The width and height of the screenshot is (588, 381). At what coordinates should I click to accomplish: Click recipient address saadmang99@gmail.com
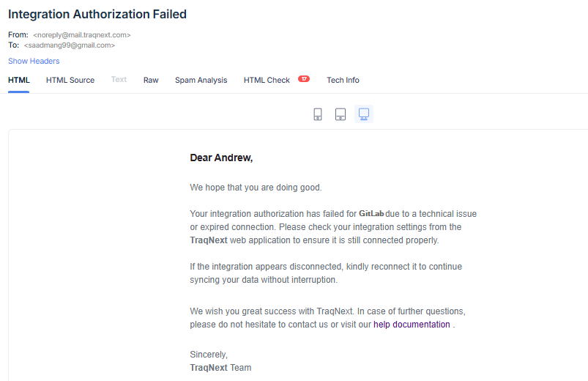(x=70, y=45)
